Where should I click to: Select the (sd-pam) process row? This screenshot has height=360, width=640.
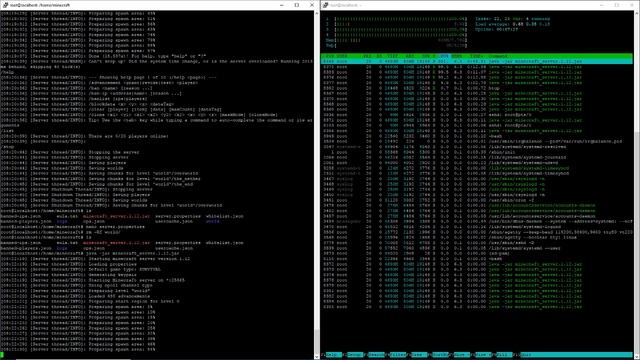click(x=477, y=253)
